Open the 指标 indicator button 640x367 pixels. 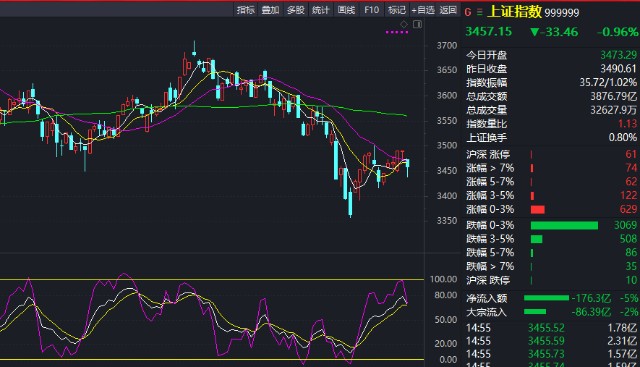246,10
